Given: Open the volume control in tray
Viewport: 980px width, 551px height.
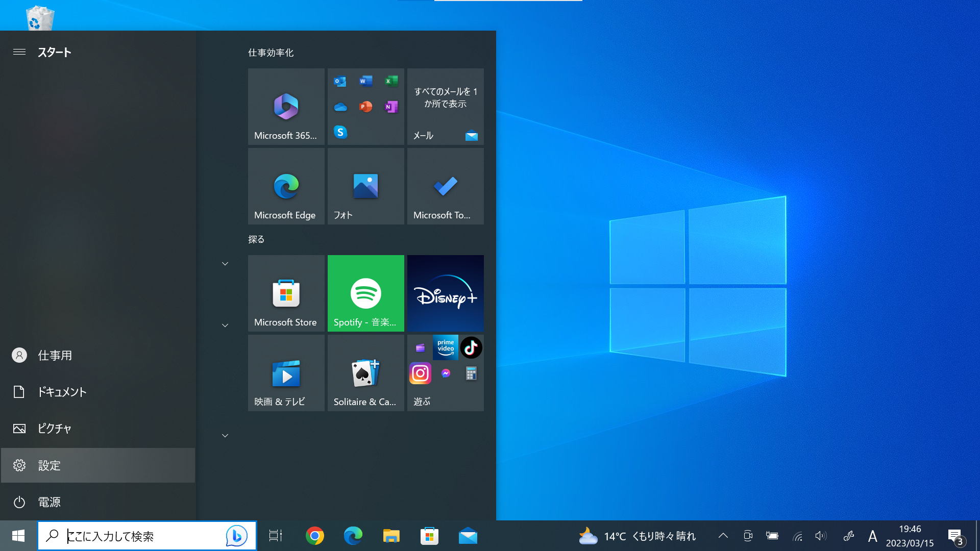Looking at the screenshot, I should (x=821, y=536).
